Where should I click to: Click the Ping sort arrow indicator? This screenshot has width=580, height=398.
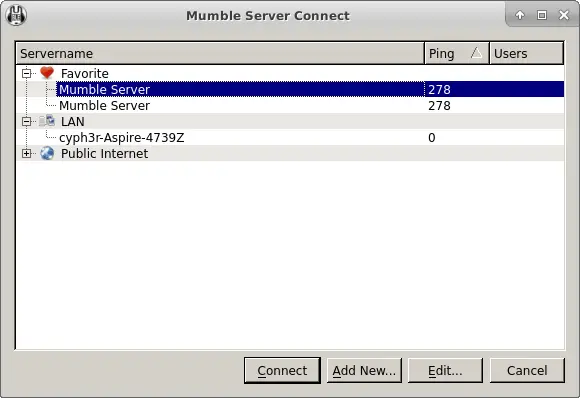click(476, 53)
